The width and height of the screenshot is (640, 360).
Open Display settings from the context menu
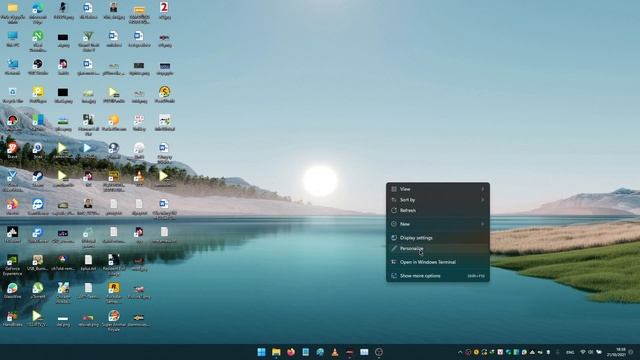click(438, 238)
